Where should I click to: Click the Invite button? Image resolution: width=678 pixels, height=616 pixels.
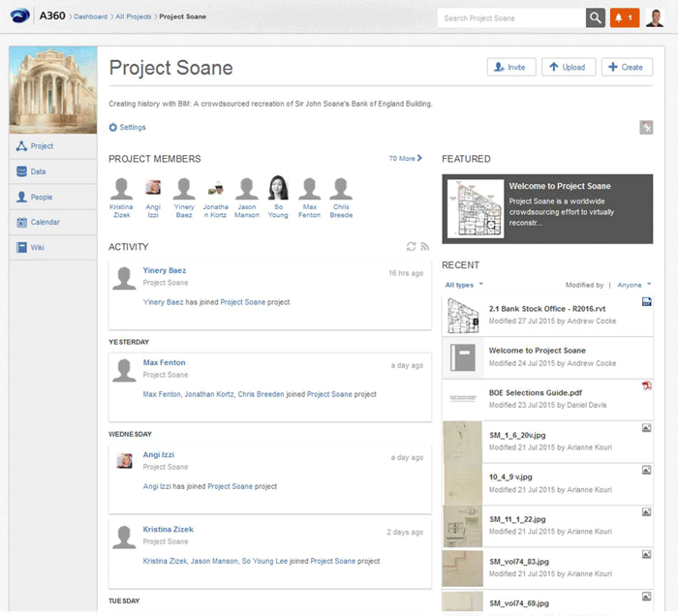coord(511,67)
